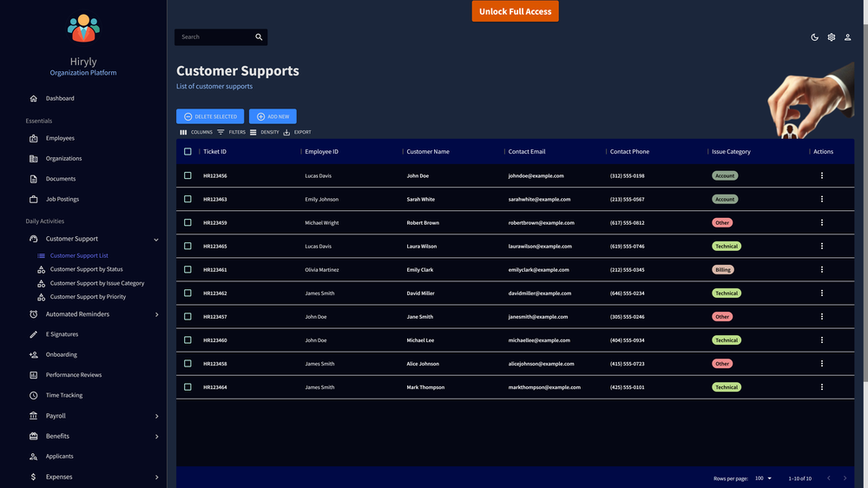
Task: Select the checkbox for ticket HR123463
Action: tap(187, 199)
